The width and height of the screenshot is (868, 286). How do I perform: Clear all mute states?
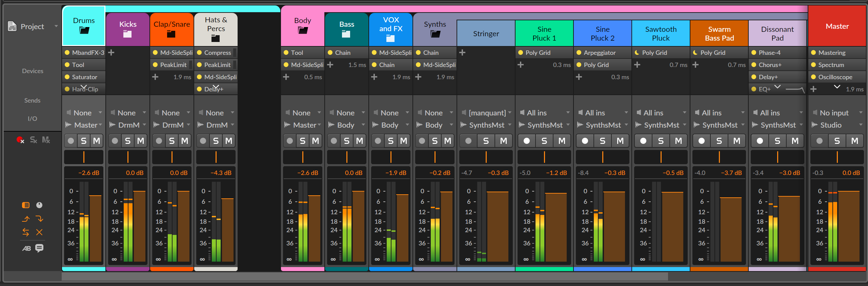(46, 140)
